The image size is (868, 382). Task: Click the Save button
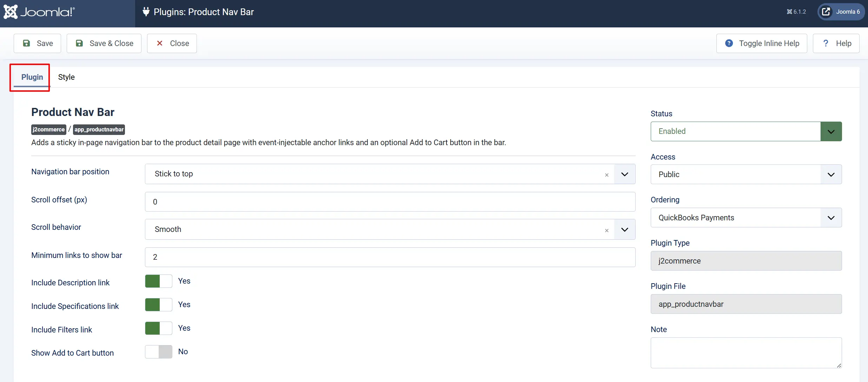click(x=38, y=43)
